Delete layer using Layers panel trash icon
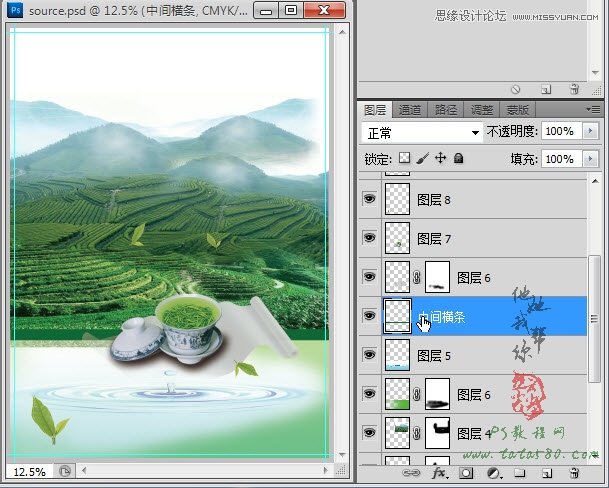 [x=574, y=473]
